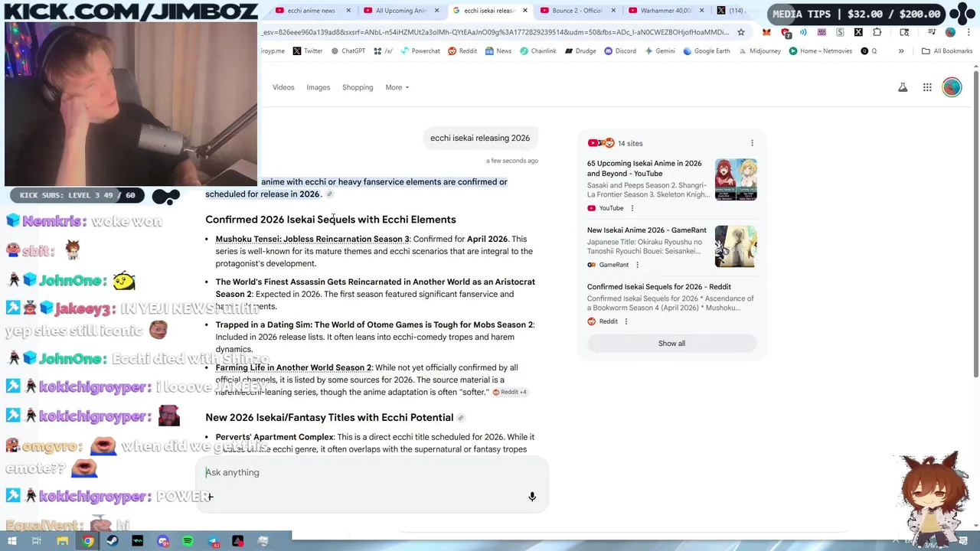Open Google Search Labs flask icon
The height and width of the screenshot is (551, 980).
[x=903, y=87]
